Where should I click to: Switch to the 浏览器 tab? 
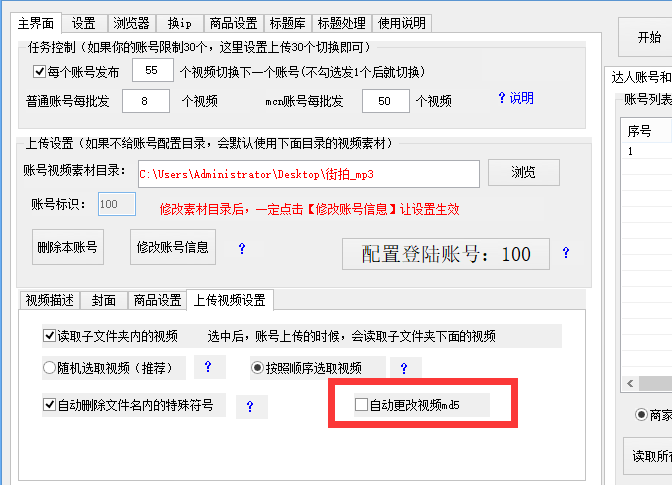tap(130, 23)
